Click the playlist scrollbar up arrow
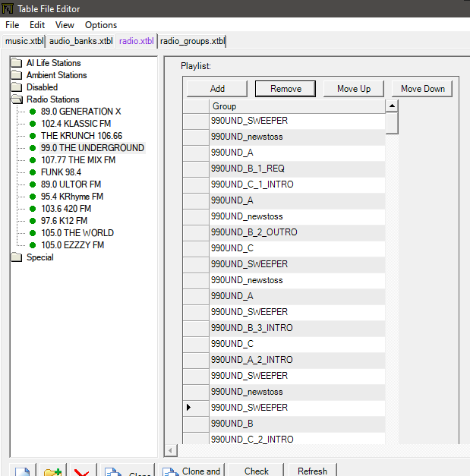This screenshot has height=476, width=470. (x=392, y=106)
